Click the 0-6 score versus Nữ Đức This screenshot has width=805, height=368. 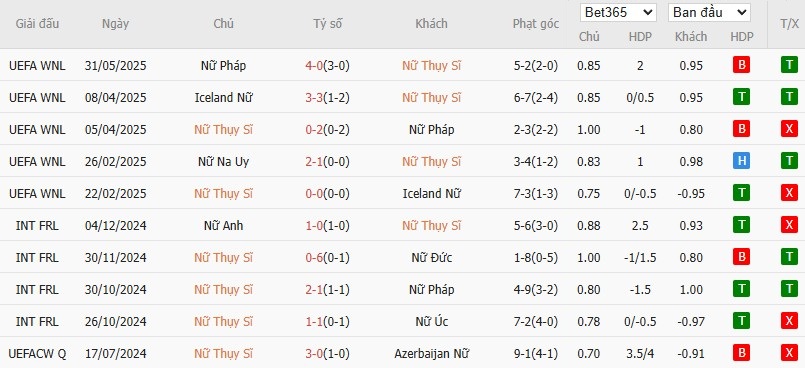[x=314, y=258]
